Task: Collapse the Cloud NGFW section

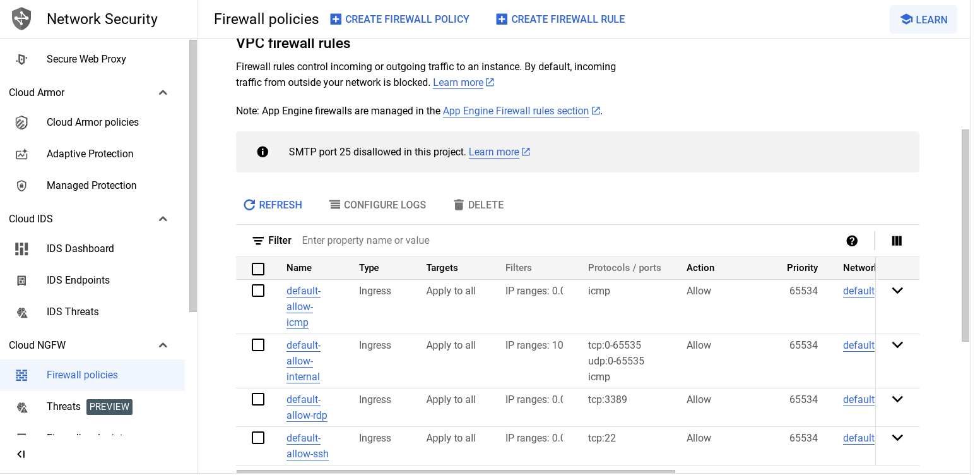Action: click(163, 346)
